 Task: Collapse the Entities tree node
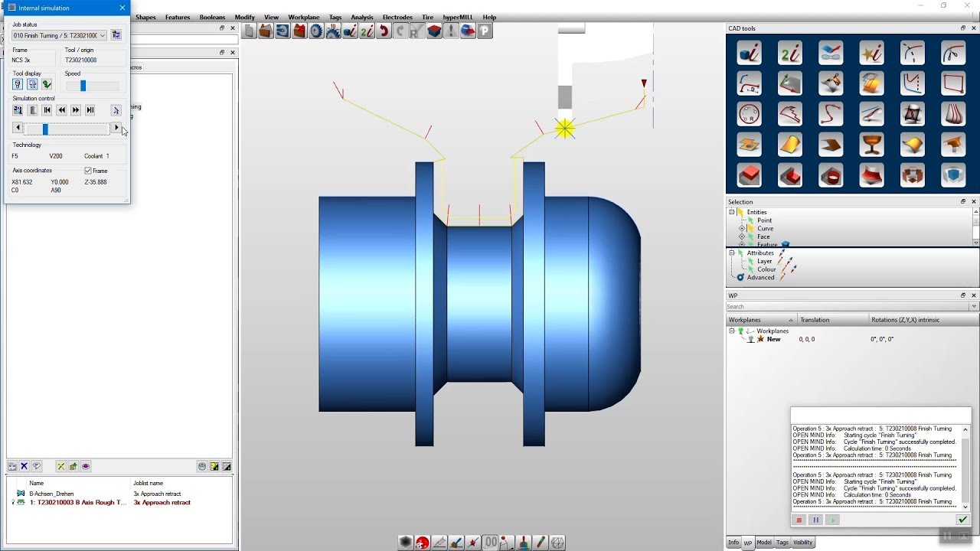[x=731, y=212]
